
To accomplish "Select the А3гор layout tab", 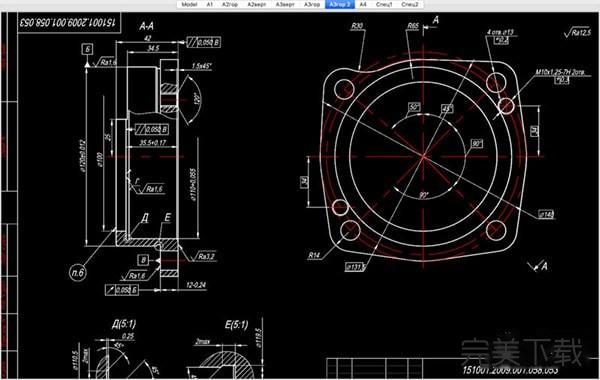I will [312, 4].
